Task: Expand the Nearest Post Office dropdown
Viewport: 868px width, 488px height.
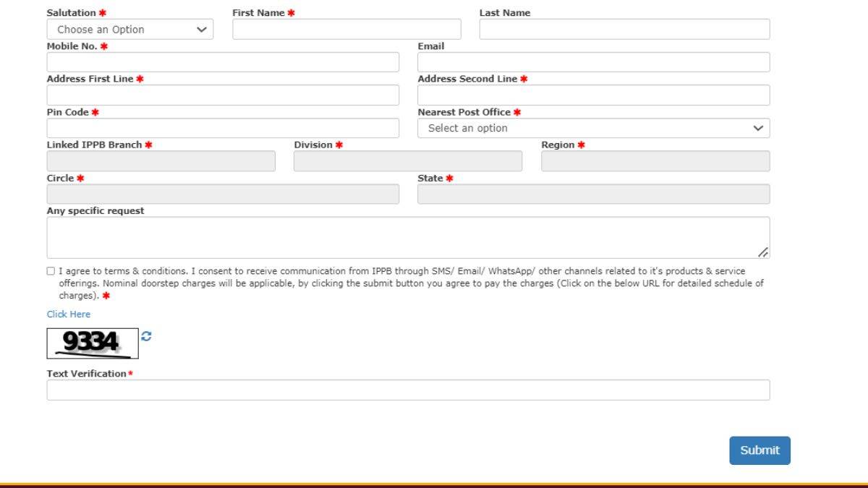Action: [593, 128]
